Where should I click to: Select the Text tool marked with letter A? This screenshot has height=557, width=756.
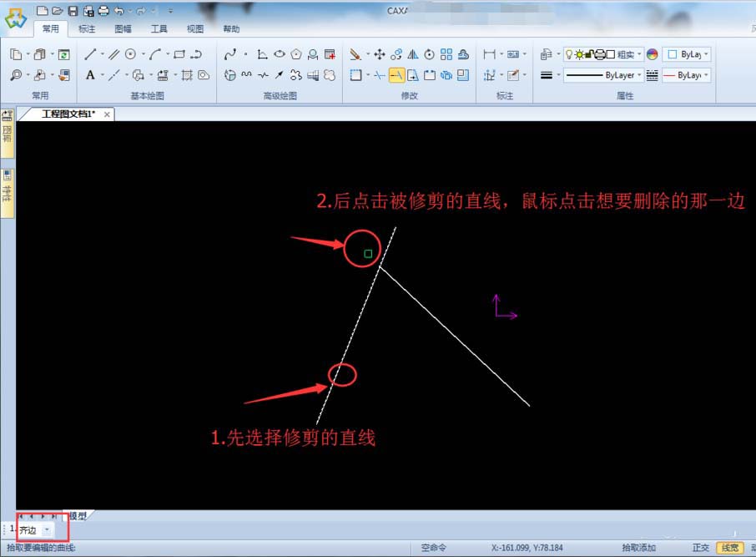91,75
